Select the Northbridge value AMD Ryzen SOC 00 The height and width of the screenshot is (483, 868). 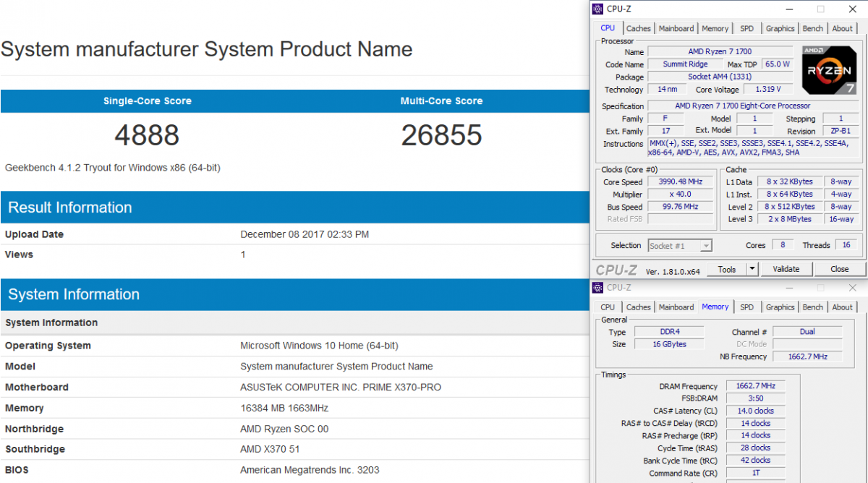(x=284, y=429)
